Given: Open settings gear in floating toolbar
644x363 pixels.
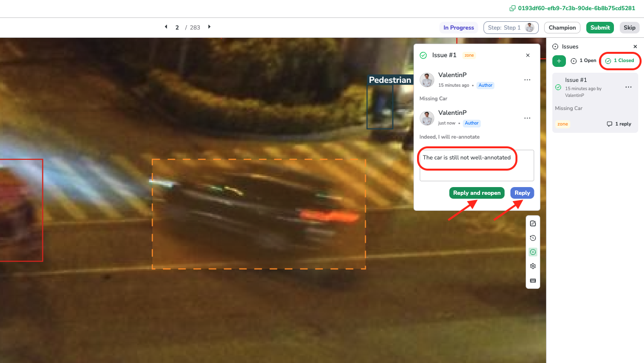Looking at the screenshot, I should click(533, 266).
